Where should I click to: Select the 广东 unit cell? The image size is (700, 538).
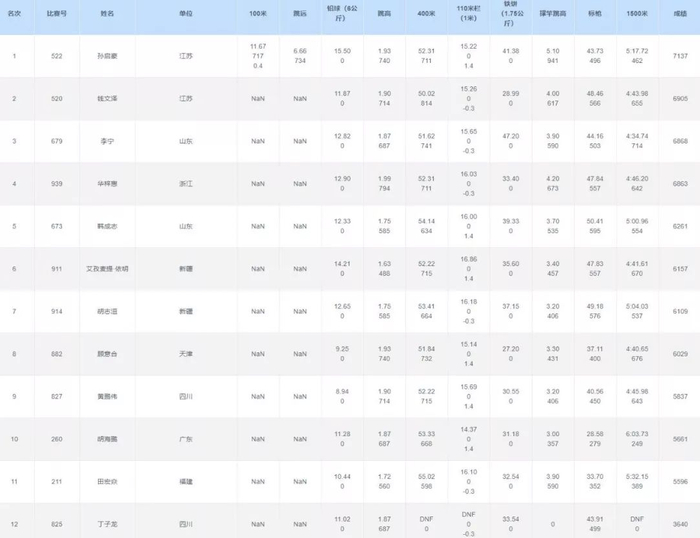[x=189, y=439]
